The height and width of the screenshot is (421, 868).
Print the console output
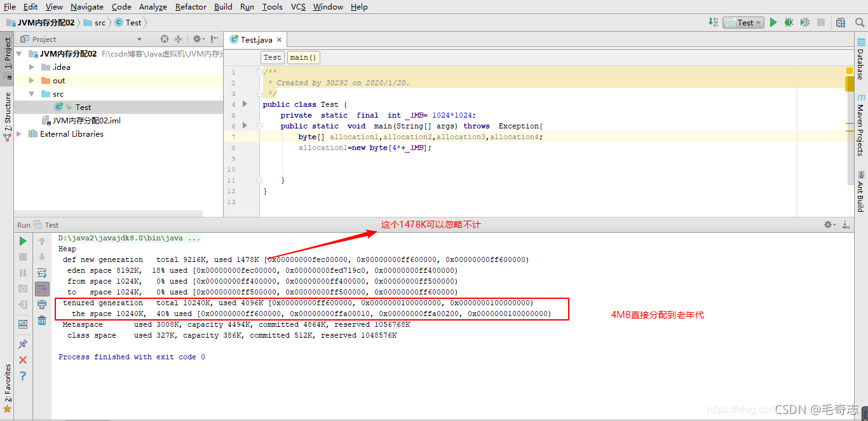click(x=42, y=305)
